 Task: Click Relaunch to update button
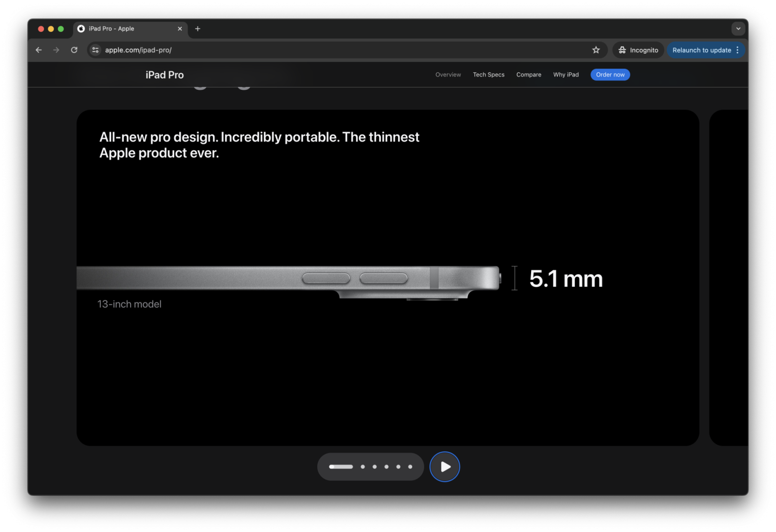click(701, 50)
